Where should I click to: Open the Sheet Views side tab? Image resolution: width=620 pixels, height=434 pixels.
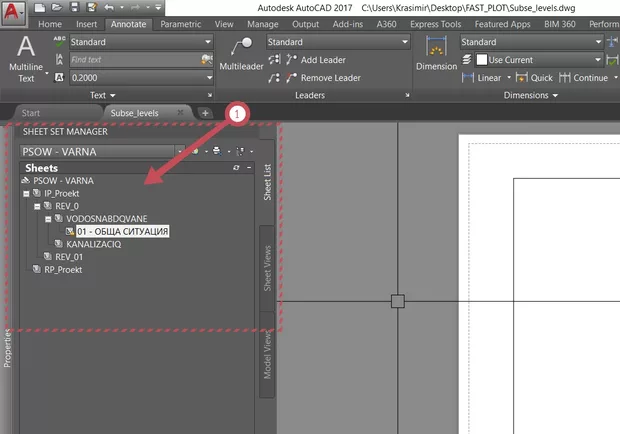pos(267,267)
